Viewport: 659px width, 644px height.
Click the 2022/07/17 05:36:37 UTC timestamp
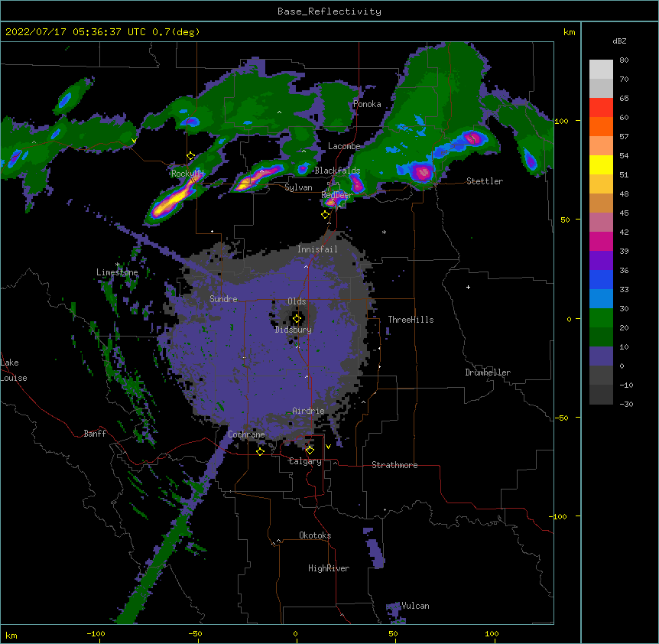pyautogui.click(x=76, y=32)
